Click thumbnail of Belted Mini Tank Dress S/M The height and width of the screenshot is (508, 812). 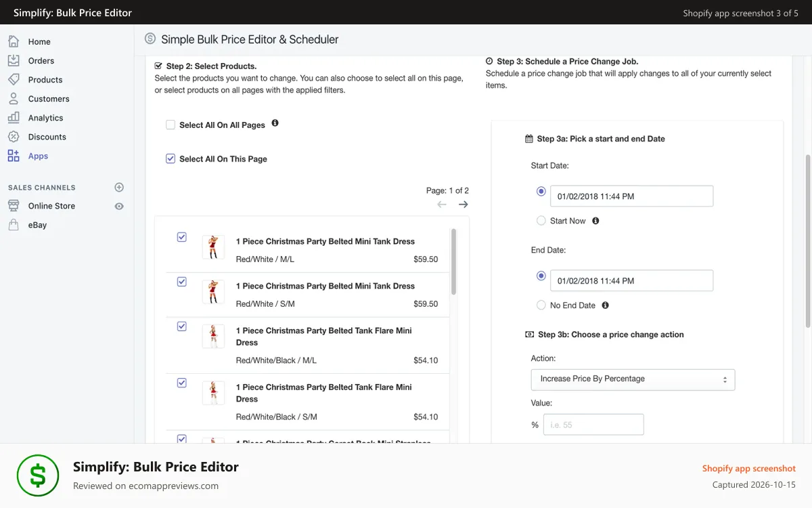(x=213, y=292)
